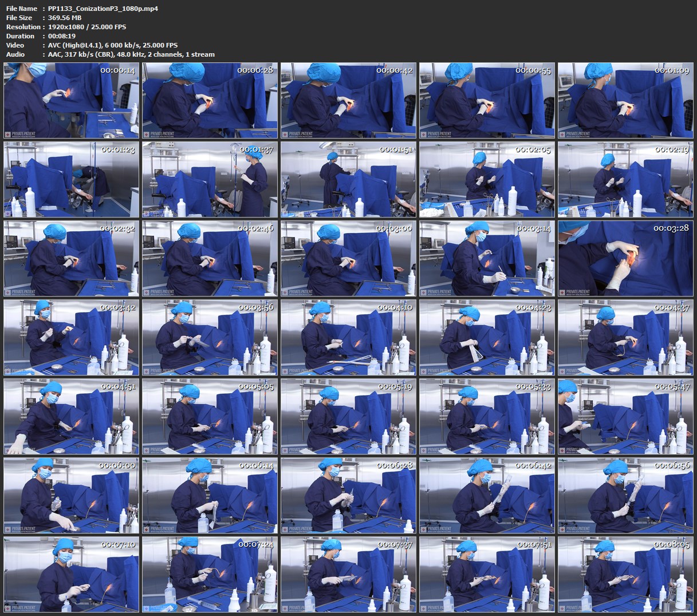Click the frame at 00:01:51

[348, 180]
